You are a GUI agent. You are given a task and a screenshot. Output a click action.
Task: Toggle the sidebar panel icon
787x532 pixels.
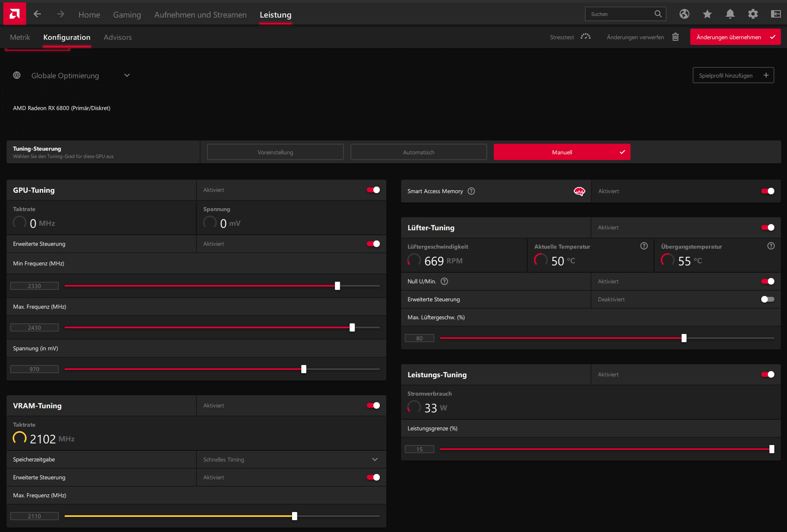[x=776, y=14]
